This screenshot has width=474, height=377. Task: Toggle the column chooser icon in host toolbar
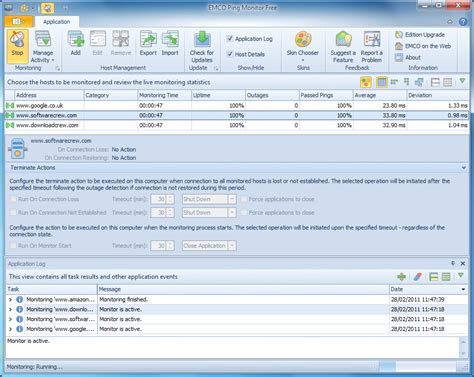(382, 82)
